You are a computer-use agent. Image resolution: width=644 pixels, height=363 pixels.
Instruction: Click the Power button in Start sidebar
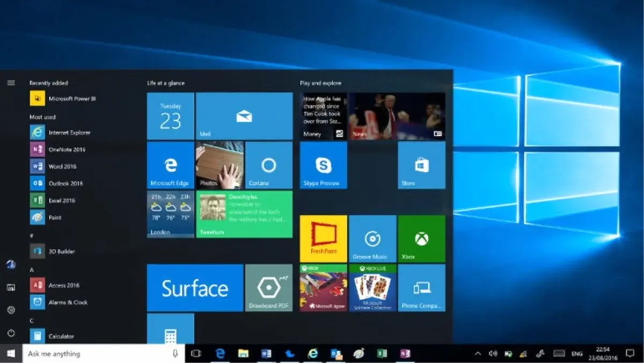click(11, 333)
